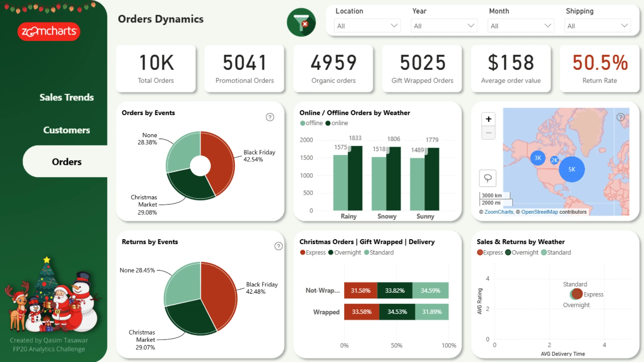
Task: Activate the map lasso selection tool
Action: click(488, 178)
